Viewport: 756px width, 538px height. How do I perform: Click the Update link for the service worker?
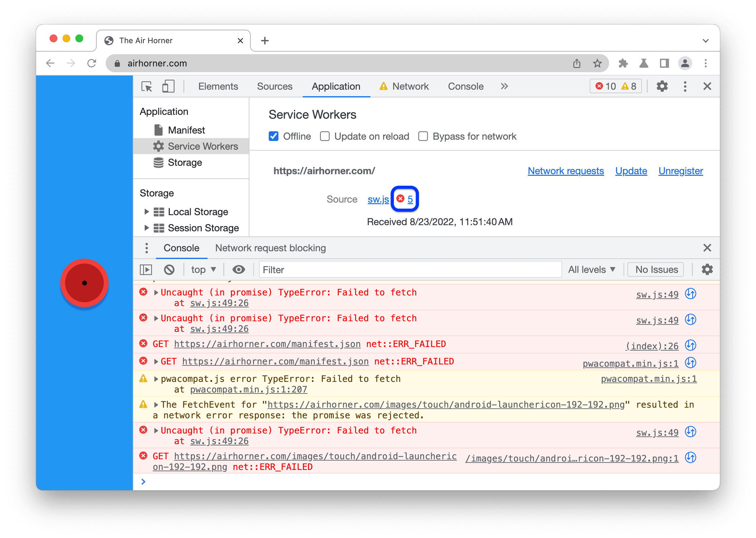point(632,171)
